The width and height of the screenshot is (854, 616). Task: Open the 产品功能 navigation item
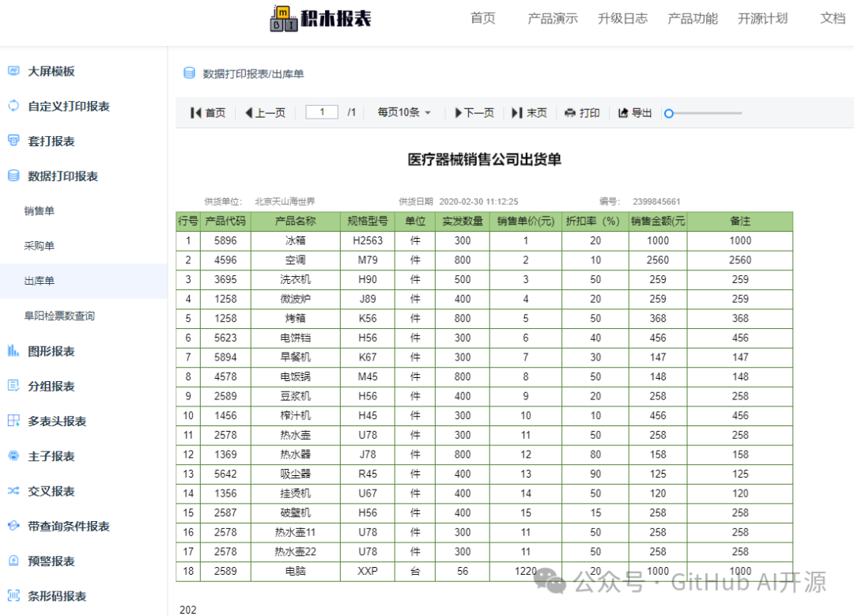coord(693,18)
